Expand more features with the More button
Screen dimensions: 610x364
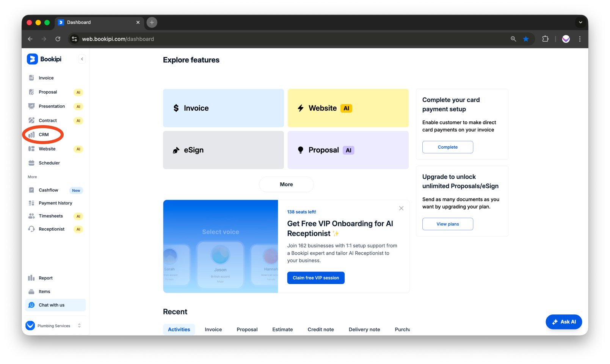click(x=286, y=184)
